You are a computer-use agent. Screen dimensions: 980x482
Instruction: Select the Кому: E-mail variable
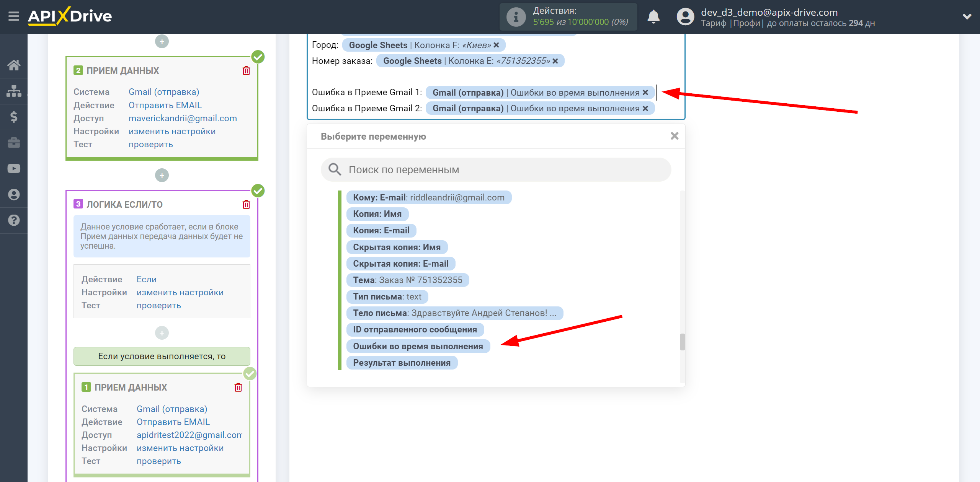(x=429, y=197)
